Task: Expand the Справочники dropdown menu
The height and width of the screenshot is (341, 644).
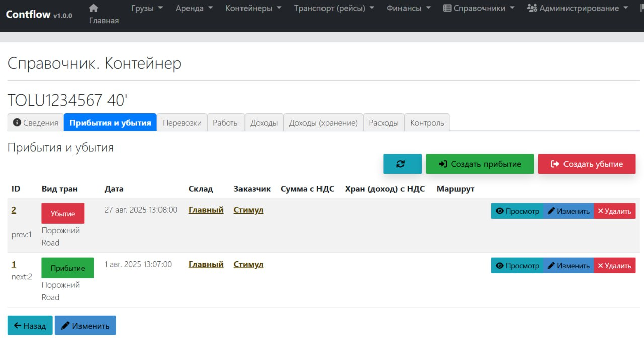Action: tap(478, 8)
